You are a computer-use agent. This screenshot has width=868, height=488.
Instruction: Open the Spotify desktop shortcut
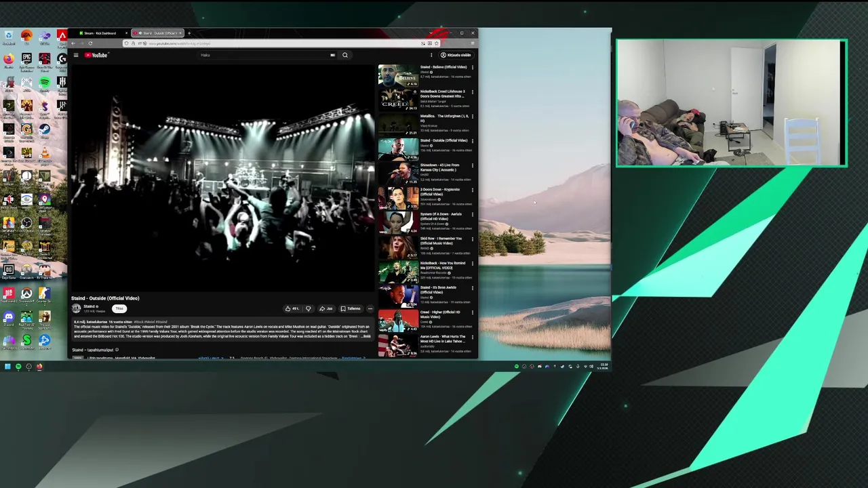44,83
